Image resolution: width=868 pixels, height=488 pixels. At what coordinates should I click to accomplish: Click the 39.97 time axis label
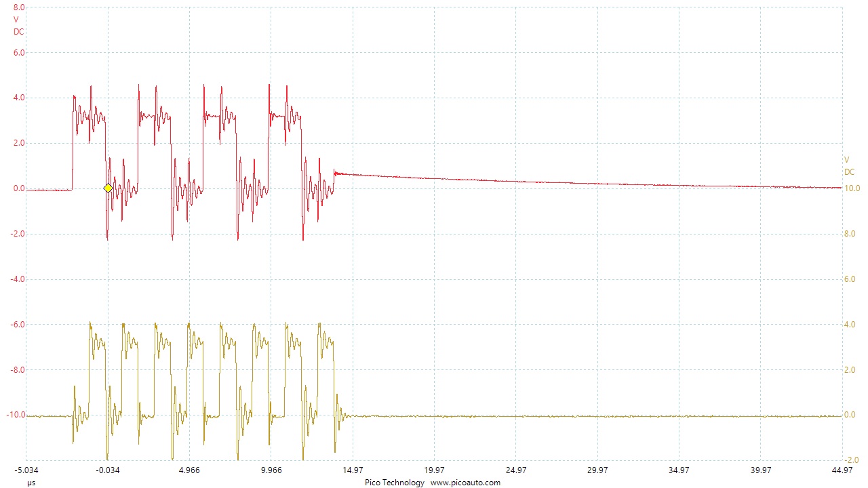(x=760, y=470)
